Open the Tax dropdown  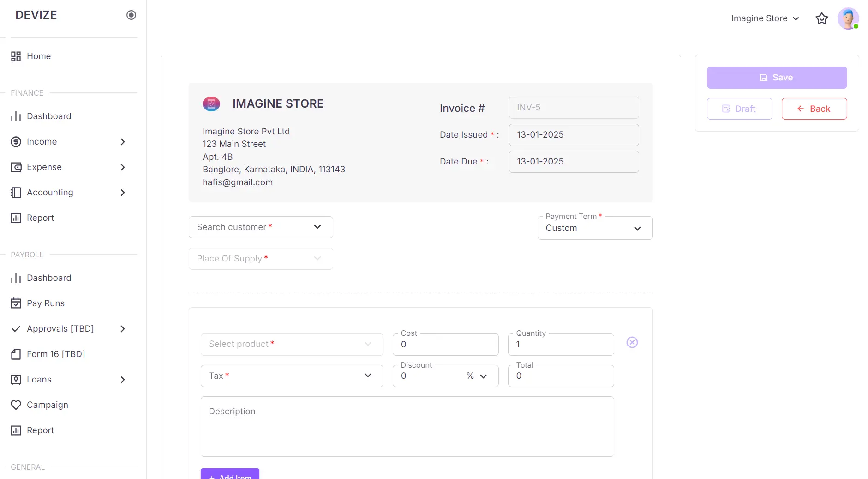point(292,376)
